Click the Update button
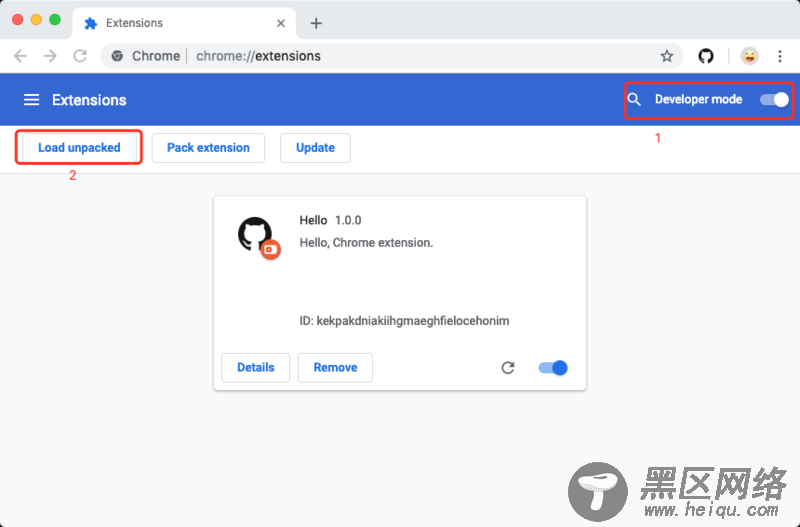 click(315, 148)
